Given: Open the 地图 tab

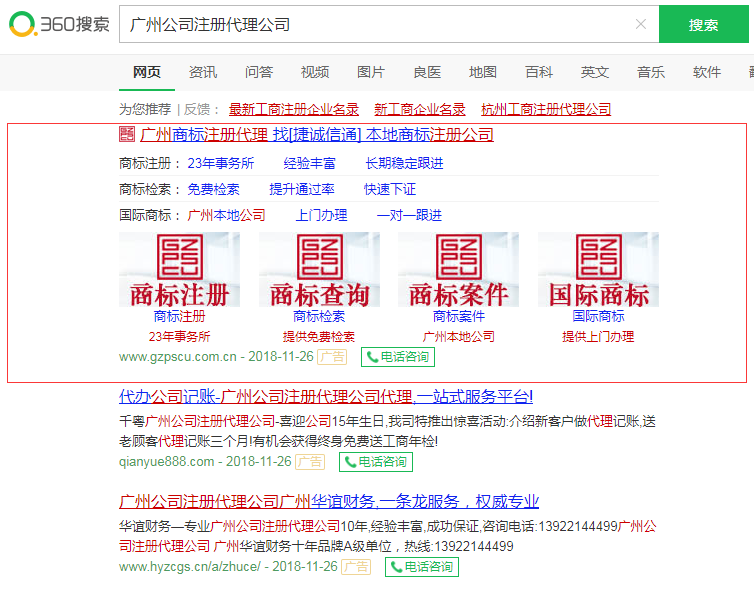Looking at the screenshot, I should (483, 72).
